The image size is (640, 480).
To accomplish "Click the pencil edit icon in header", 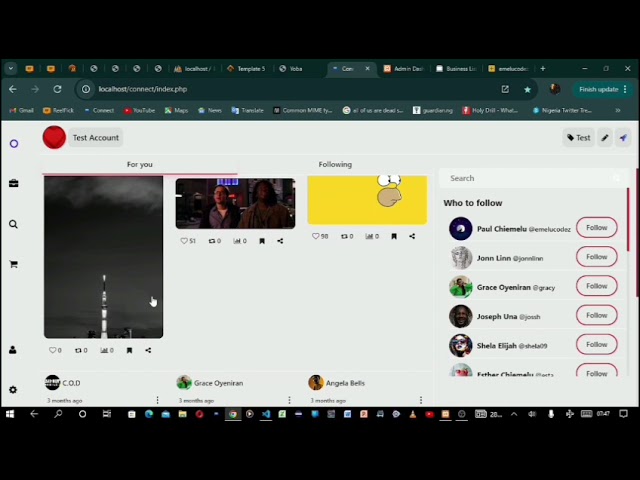I will coord(605,138).
